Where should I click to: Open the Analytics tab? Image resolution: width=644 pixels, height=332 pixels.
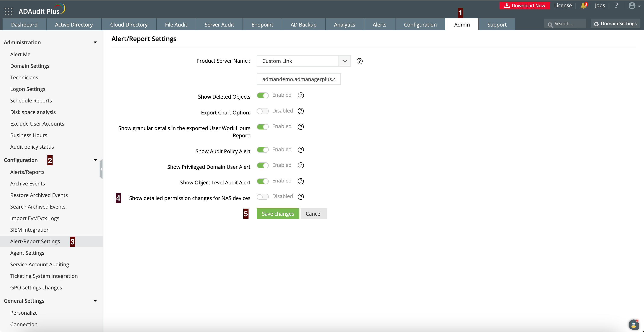[344, 25]
